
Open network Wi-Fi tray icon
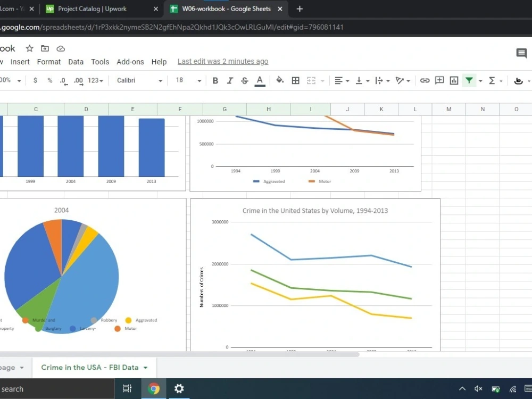pyautogui.click(x=513, y=389)
